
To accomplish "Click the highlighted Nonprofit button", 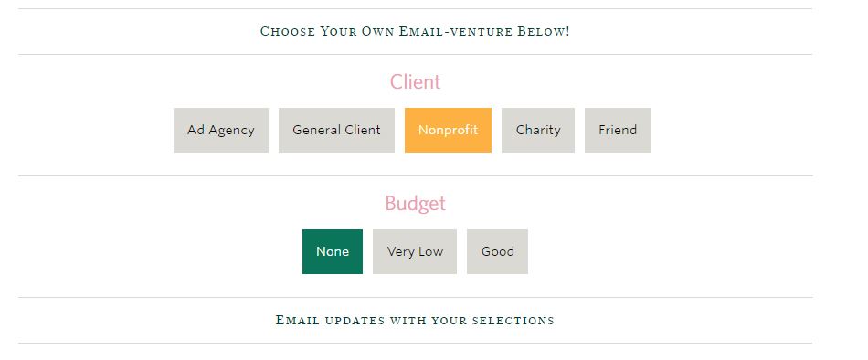I will pos(448,130).
